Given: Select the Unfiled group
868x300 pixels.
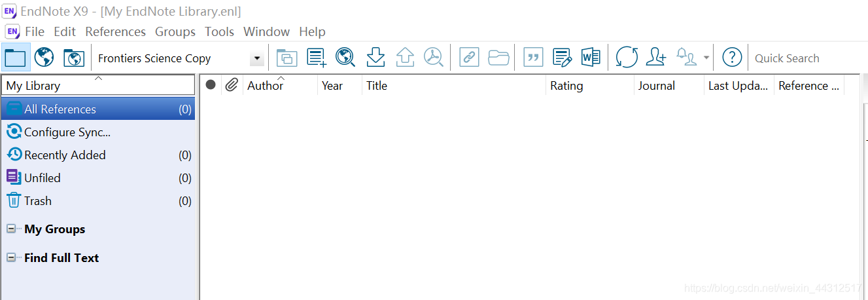Looking at the screenshot, I should click(x=98, y=178).
